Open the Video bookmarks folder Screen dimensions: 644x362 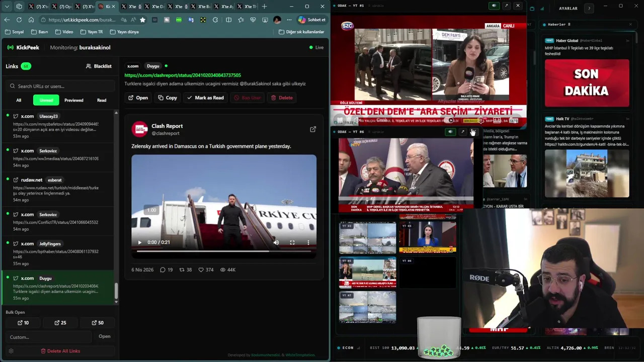[x=64, y=32]
